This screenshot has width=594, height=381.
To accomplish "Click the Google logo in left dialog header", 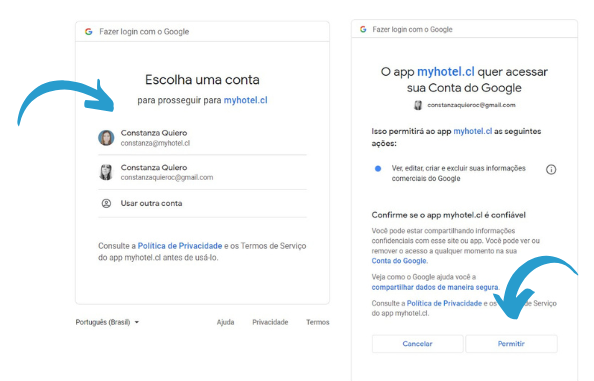I will tap(89, 31).
